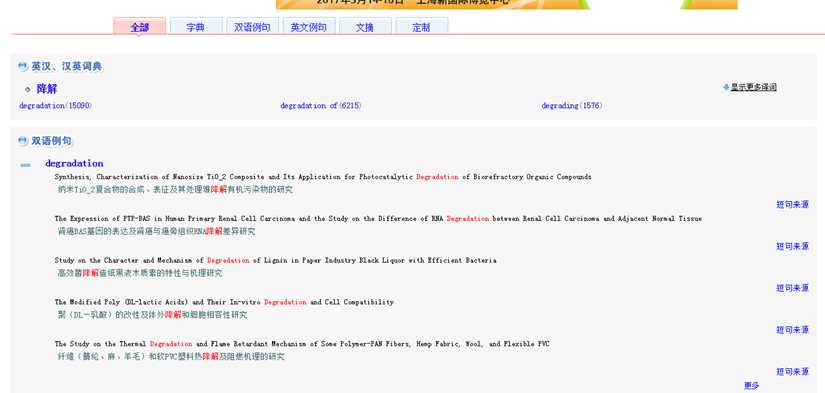Open the 英文例句 tab
Viewport: 825px width, 393px height.
click(308, 27)
